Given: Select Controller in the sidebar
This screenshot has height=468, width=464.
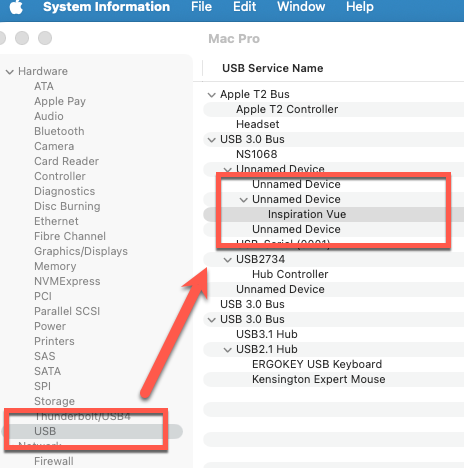Looking at the screenshot, I should pos(60,176).
